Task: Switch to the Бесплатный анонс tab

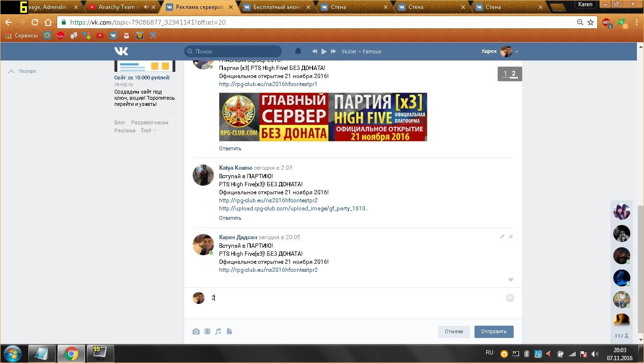Action: point(277,7)
